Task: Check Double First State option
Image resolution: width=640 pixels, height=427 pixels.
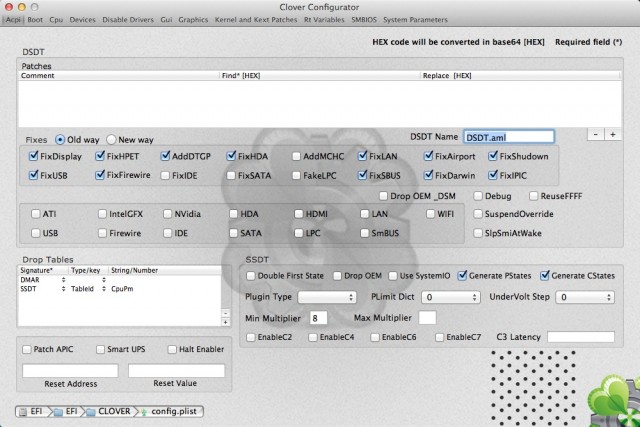Action: pos(251,276)
